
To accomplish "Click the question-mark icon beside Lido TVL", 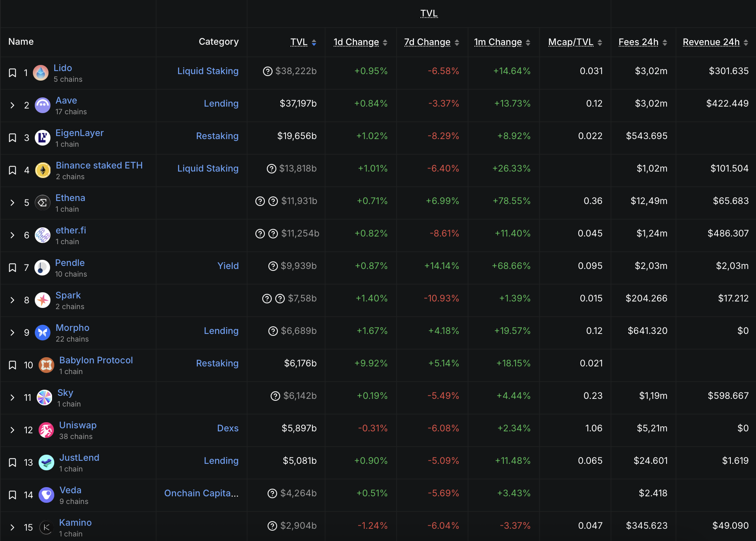I will (268, 71).
